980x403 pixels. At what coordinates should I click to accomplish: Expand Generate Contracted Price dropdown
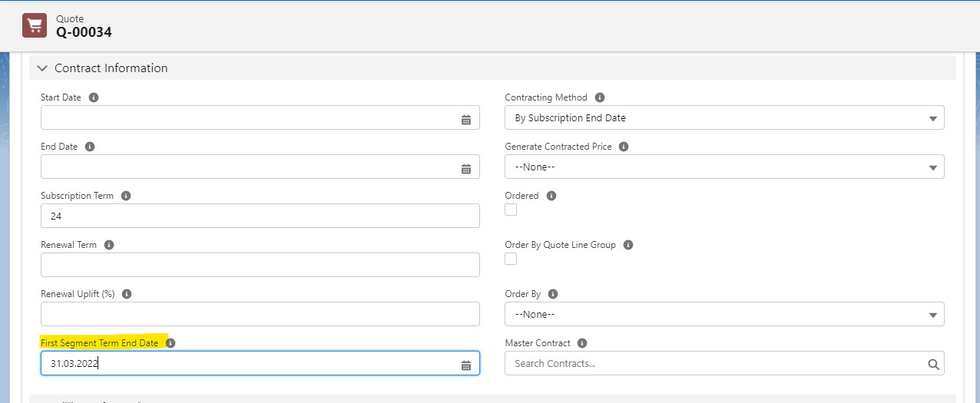(723, 167)
